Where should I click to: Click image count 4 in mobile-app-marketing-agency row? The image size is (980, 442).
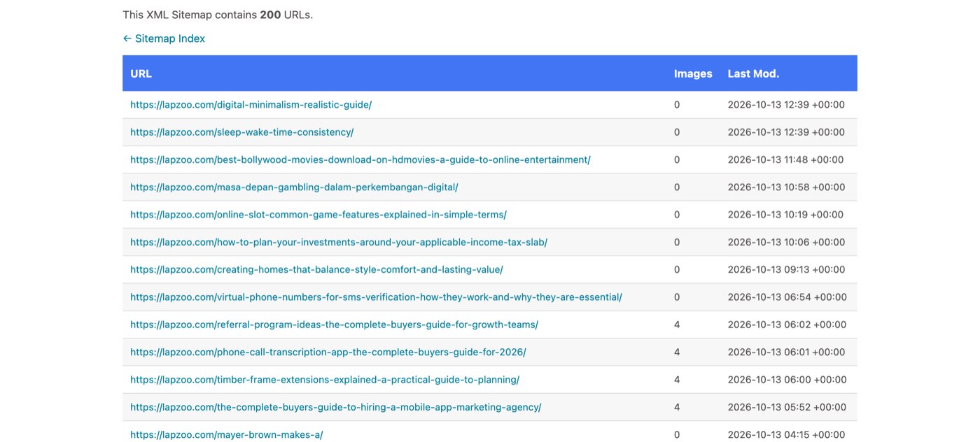point(677,407)
